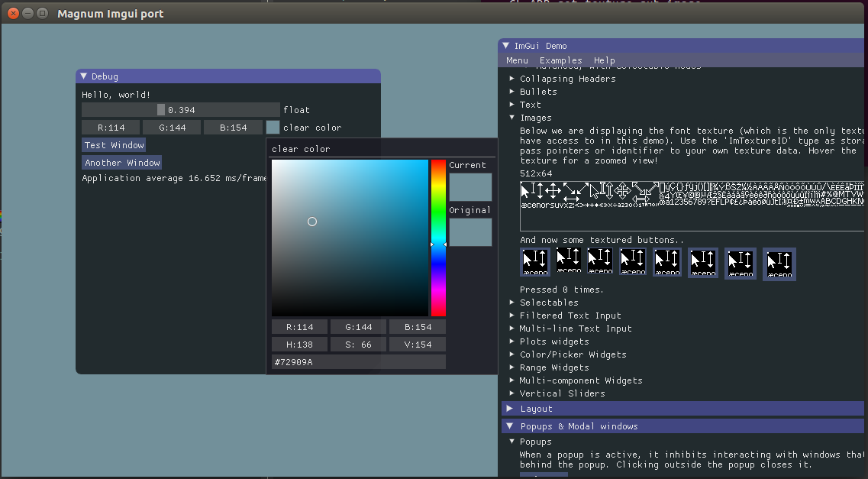The height and width of the screenshot is (479, 868).
Task: Expand the Multi-line Text Input node
Action: (x=570, y=329)
